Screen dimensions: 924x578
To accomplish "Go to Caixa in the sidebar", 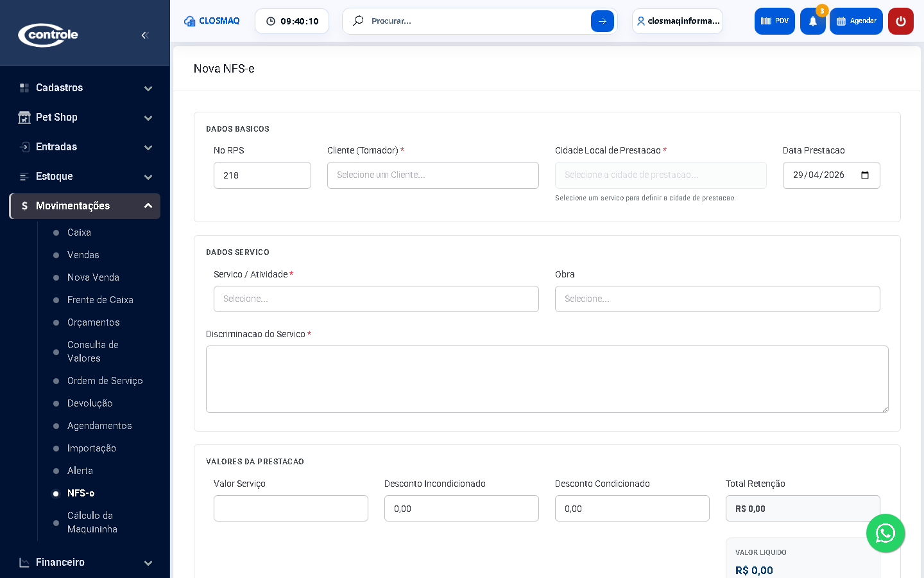I will (x=79, y=232).
